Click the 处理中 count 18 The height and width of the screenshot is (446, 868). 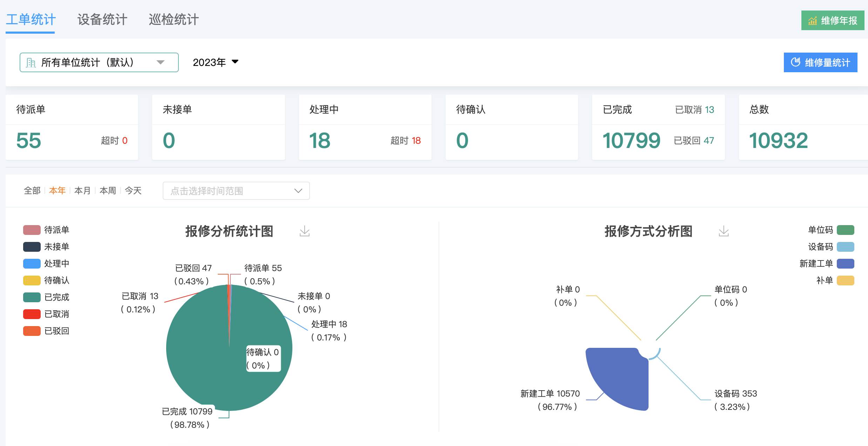pyautogui.click(x=320, y=141)
